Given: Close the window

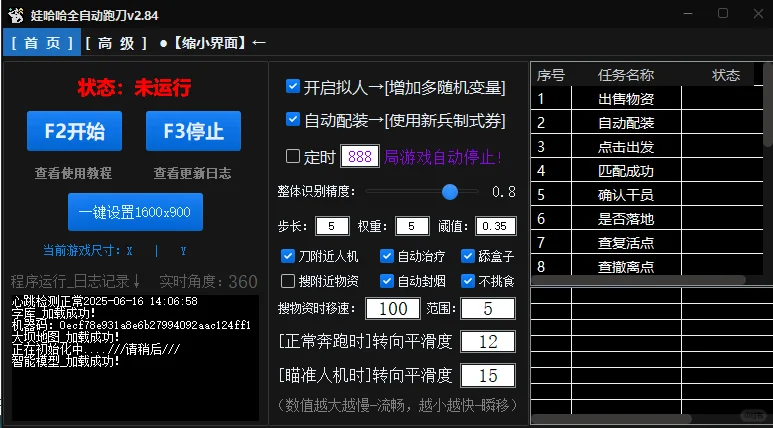Looking at the screenshot, I should coord(758,13).
